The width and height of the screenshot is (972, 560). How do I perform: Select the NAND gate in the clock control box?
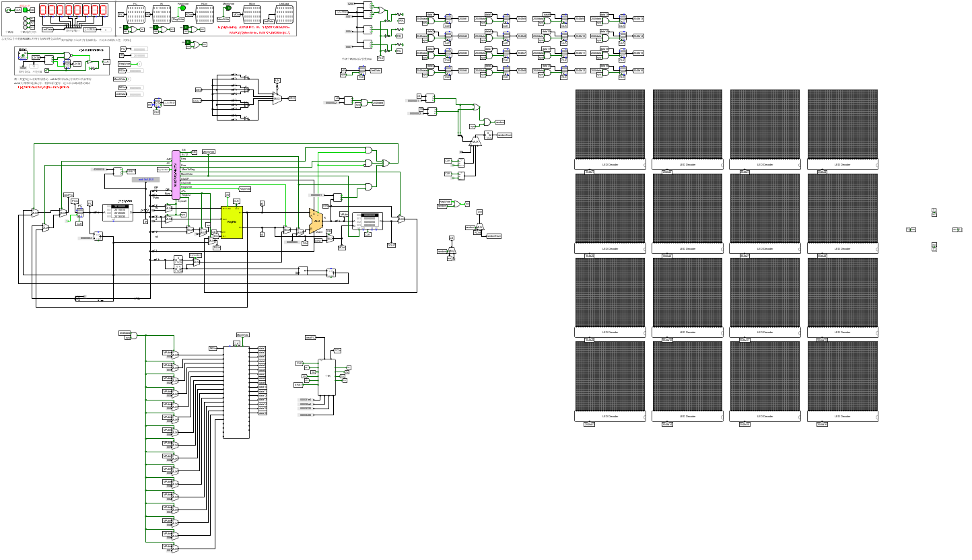pyautogui.click(x=68, y=55)
